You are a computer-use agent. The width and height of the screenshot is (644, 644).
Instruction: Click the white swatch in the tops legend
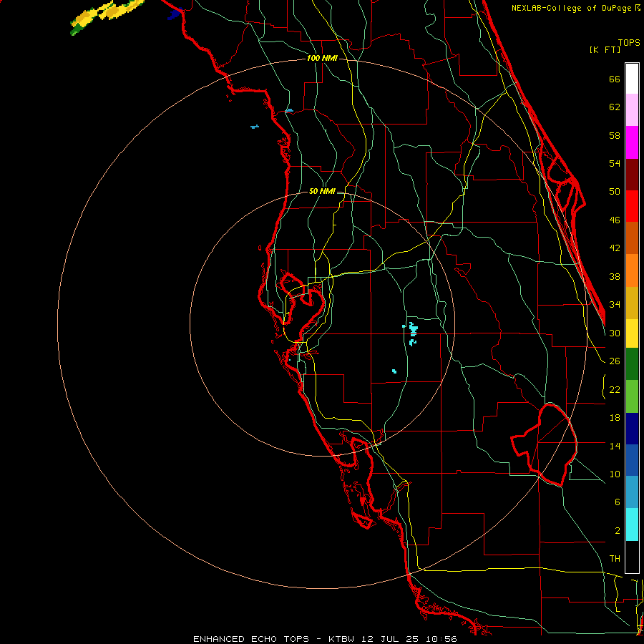click(632, 79)
